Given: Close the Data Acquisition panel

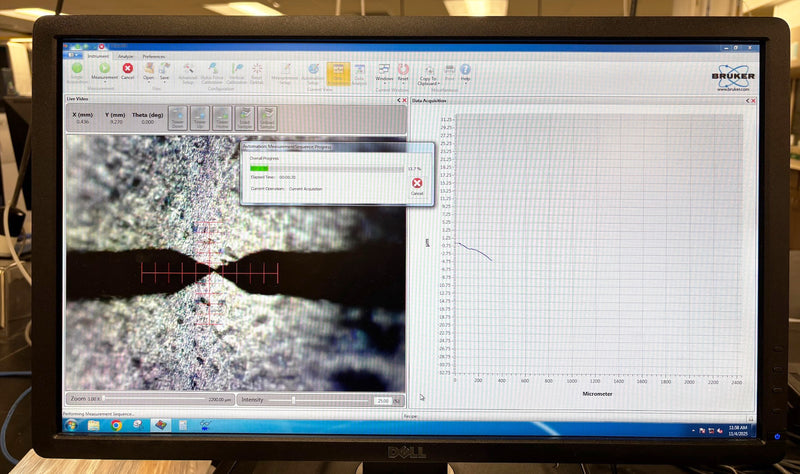Looking at the screenshot, I should (x=753, y=101).
